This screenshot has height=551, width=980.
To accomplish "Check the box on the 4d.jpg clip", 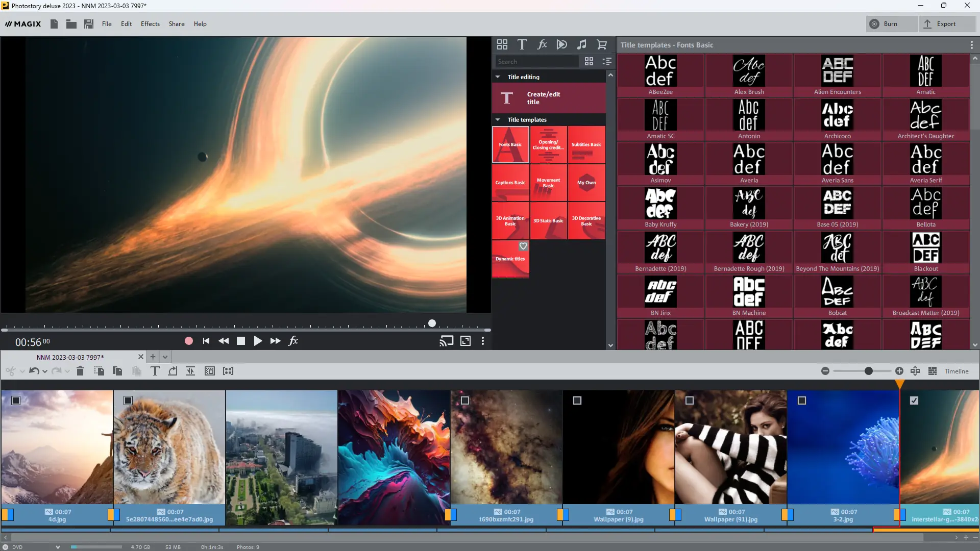I will pos(17,400).
